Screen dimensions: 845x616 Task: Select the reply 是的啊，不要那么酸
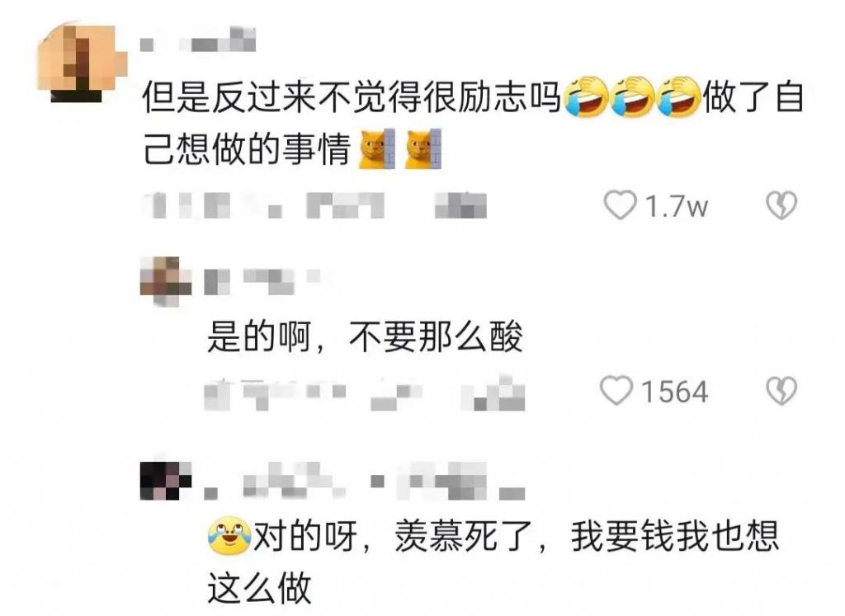(365, 337)
